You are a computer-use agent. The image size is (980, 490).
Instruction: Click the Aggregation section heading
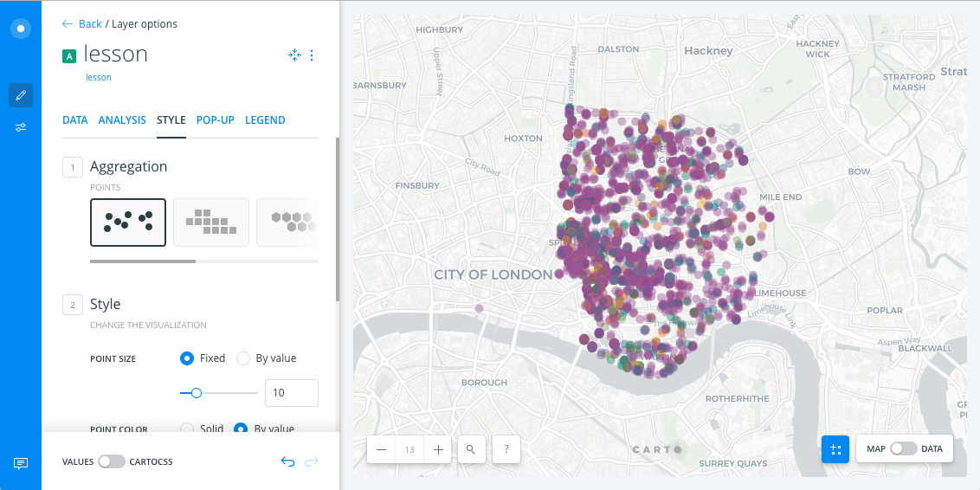coord(129,166)
